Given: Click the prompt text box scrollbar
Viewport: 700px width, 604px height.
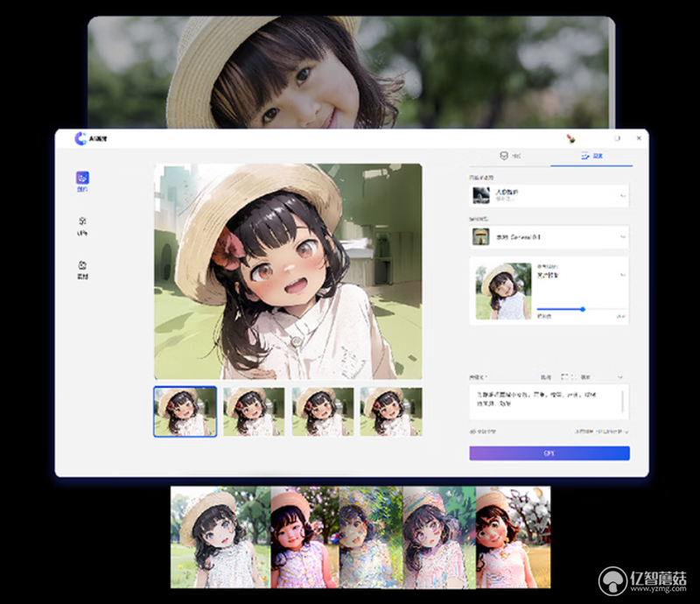Looking at the screenshot, I should pyautogui.click(x=622, y=401).
